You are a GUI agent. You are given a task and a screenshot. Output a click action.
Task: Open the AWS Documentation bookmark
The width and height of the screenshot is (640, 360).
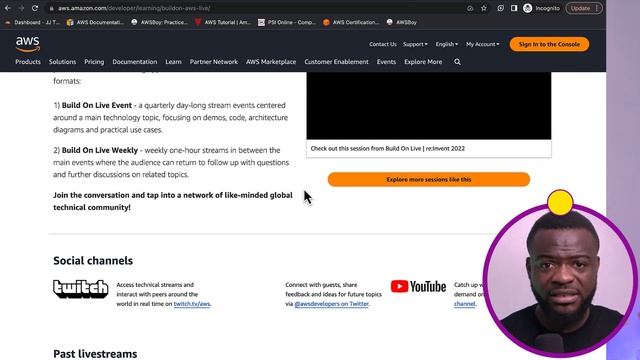click(96, 22)
